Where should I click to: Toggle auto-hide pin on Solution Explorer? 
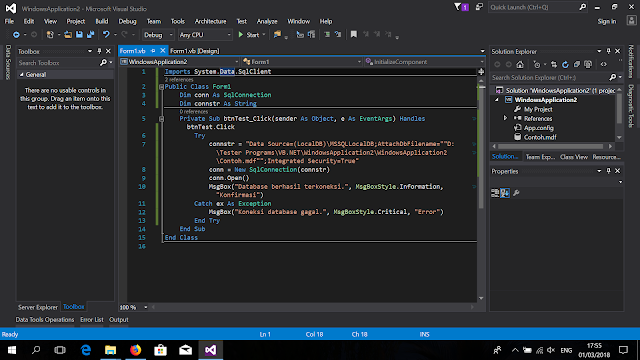[x=609, y=51]
